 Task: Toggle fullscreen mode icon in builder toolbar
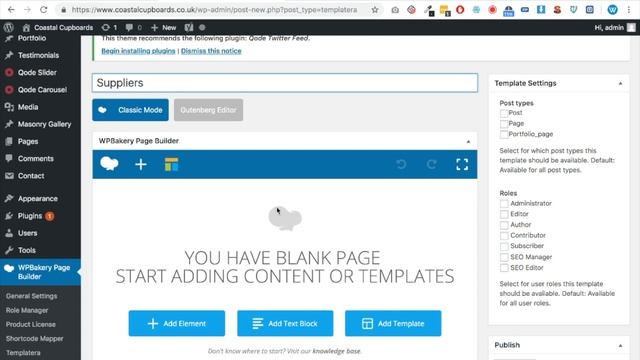pyautogui.click(x=462, y=164)
